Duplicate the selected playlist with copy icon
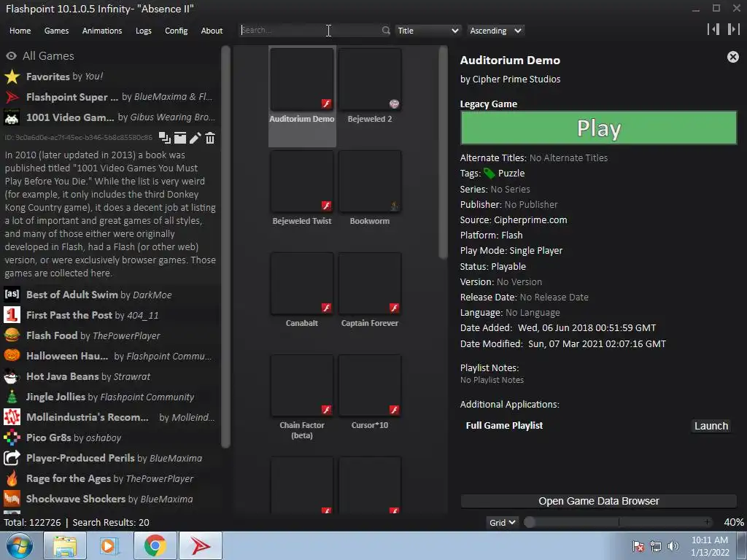Viewport: 747px width, 560px height. (164, 138)
